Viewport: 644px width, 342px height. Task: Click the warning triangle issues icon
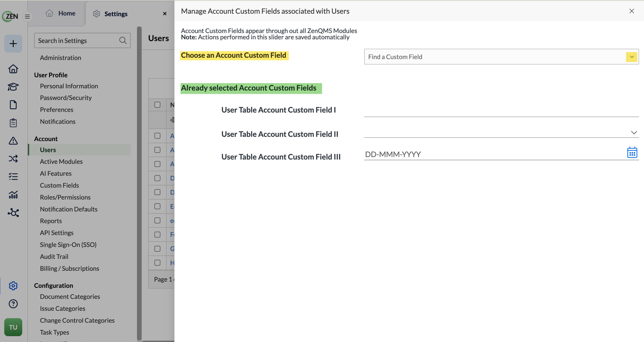[13, 141]
